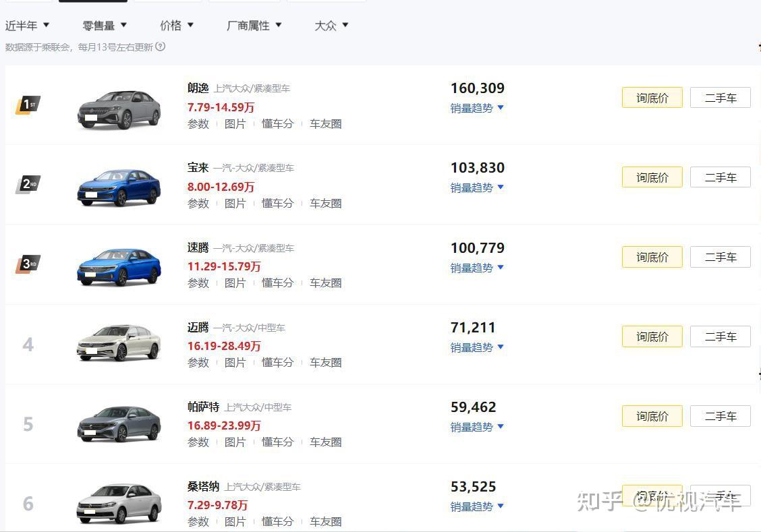Open the 大众 brand dropdown

(331, 26)
